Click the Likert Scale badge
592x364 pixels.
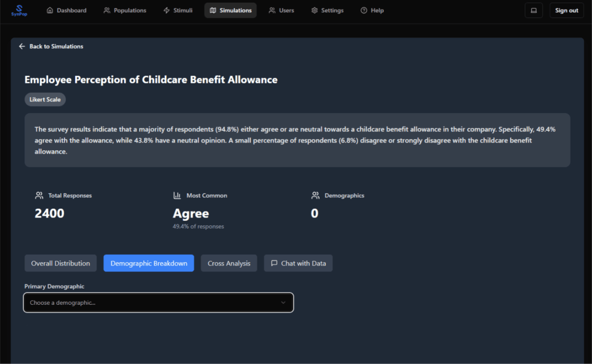coord(45,99)
